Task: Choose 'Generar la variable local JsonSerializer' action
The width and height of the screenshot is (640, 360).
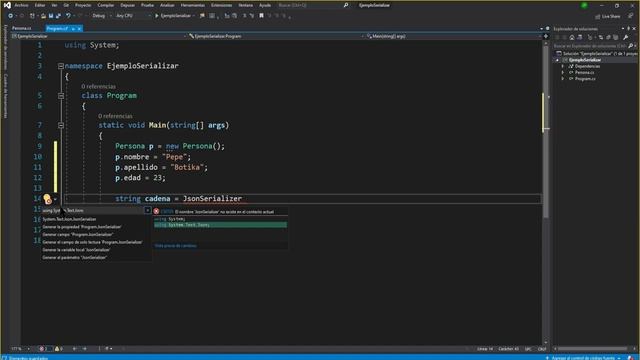Action: (76, 250)
